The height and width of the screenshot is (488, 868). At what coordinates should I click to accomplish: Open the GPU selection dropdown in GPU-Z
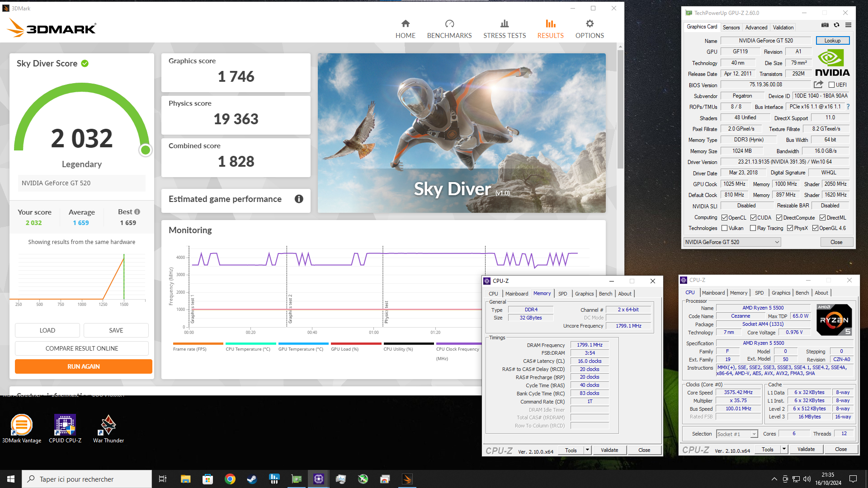tap(732, 242)
